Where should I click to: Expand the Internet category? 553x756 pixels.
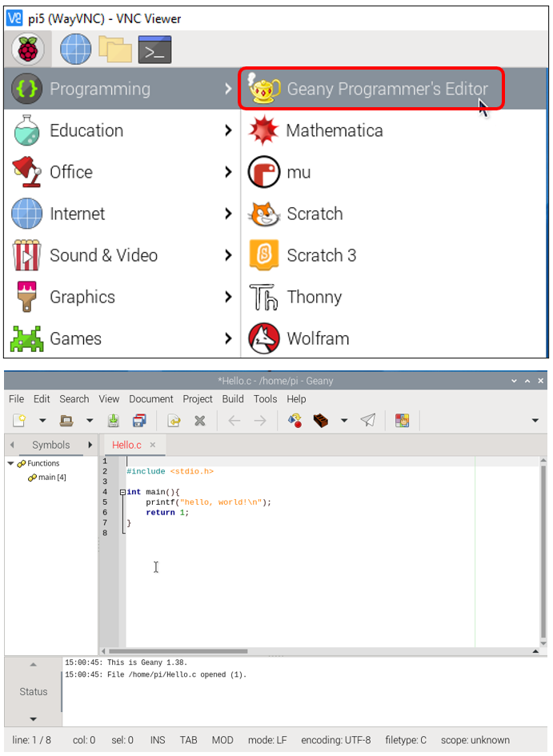pyautogui.click(x=122, y=214)
